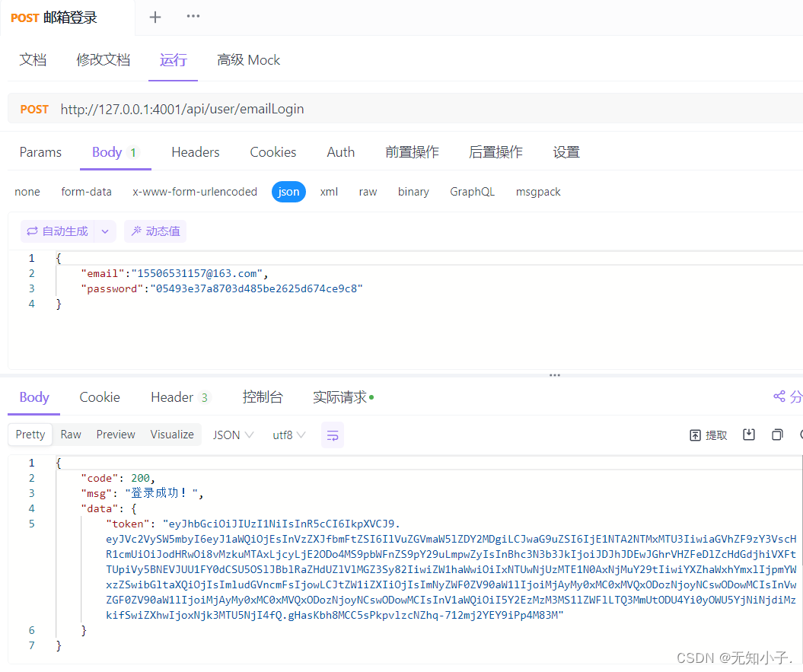Open the response Body tab

coord(33,397)
